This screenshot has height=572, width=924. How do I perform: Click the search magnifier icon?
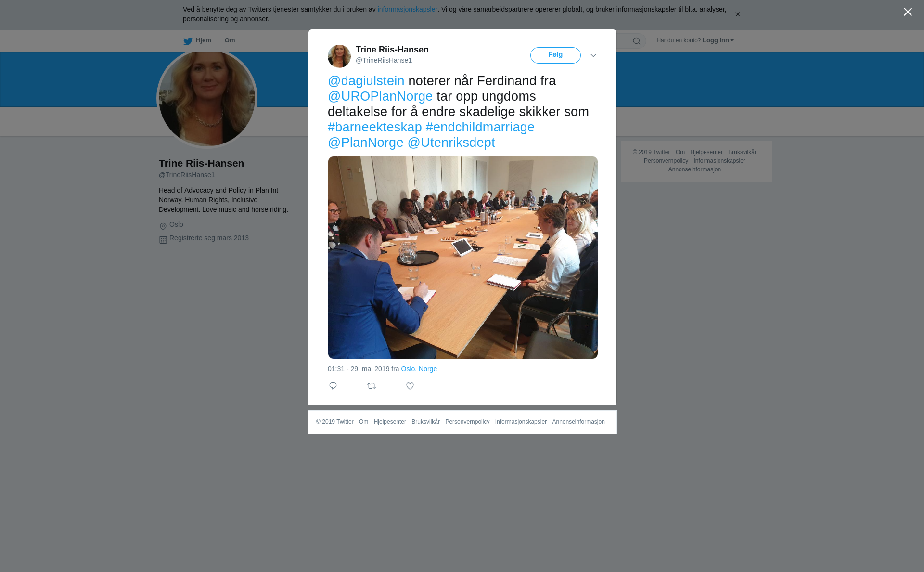coord(637,41)
